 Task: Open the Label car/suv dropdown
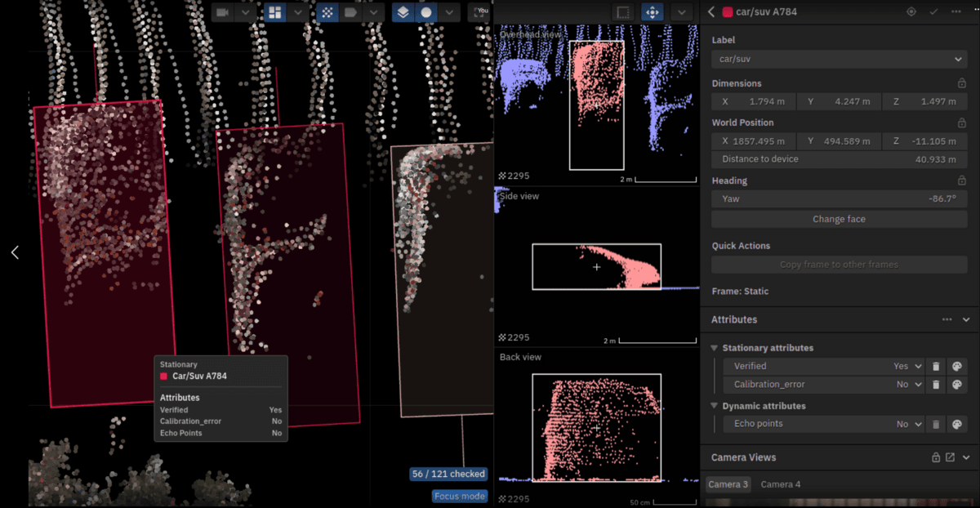coord(840,60)
